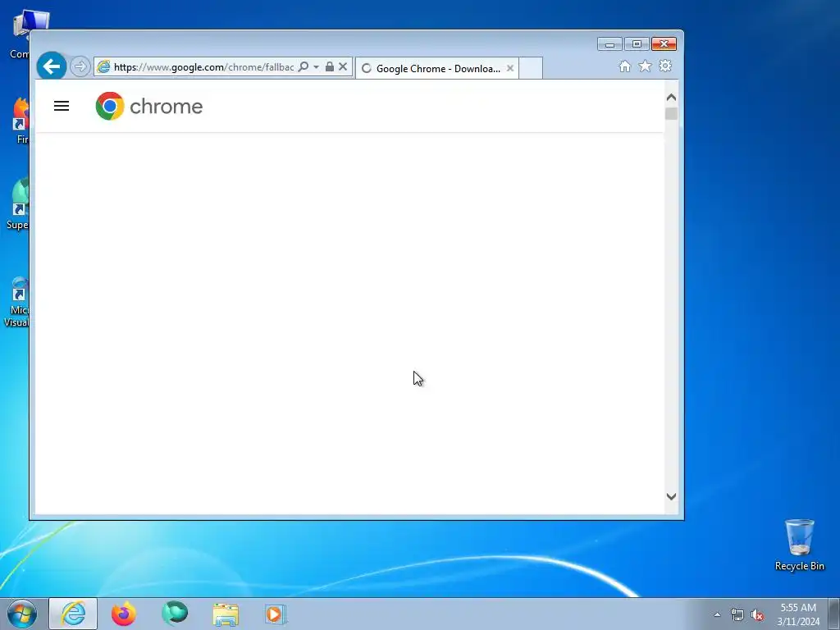
Task: Click the Internet Explorer page icon in address bar
Action: click(103, 67)
